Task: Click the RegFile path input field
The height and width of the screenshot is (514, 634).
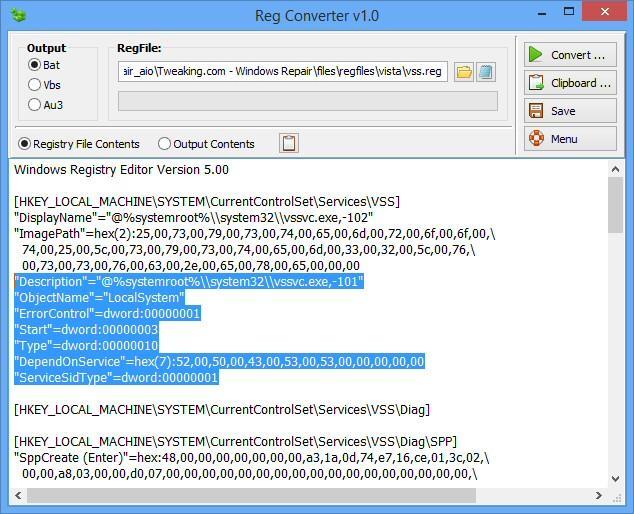Action: tap(283, 72)
